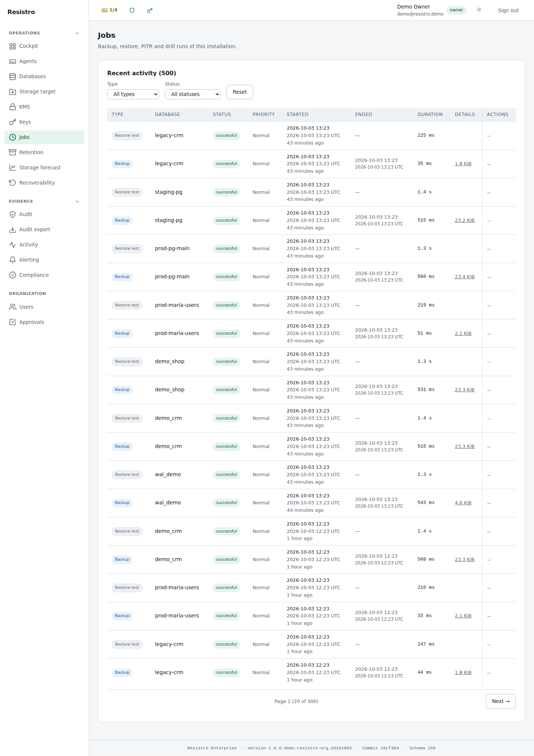
Task: Toggle the light/dark theme sun icon
Action: pos(479,10)
